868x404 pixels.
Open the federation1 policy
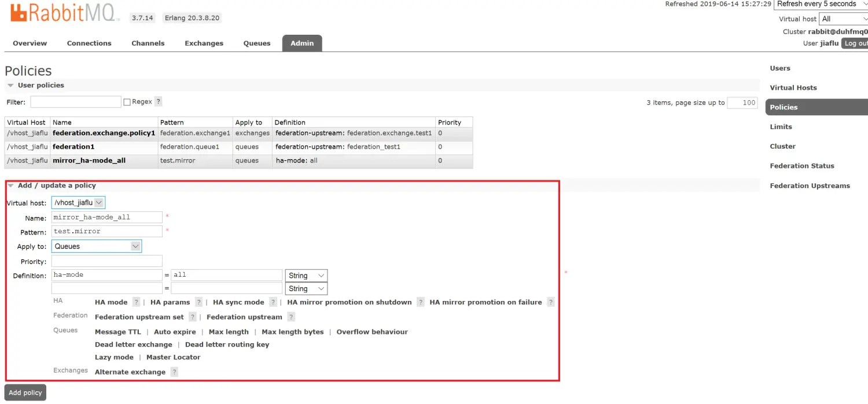coord(73,147)
